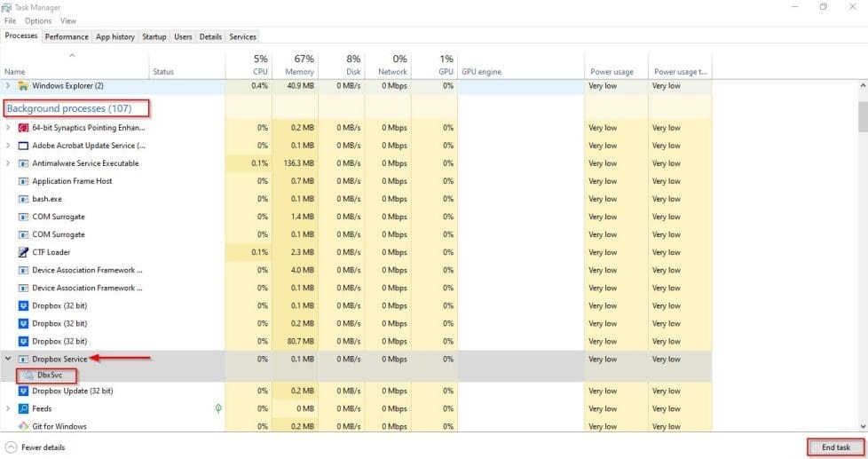Click the Synaptics Pointing Enhancer red icon
868x459 pixels.
coord(23,128)
